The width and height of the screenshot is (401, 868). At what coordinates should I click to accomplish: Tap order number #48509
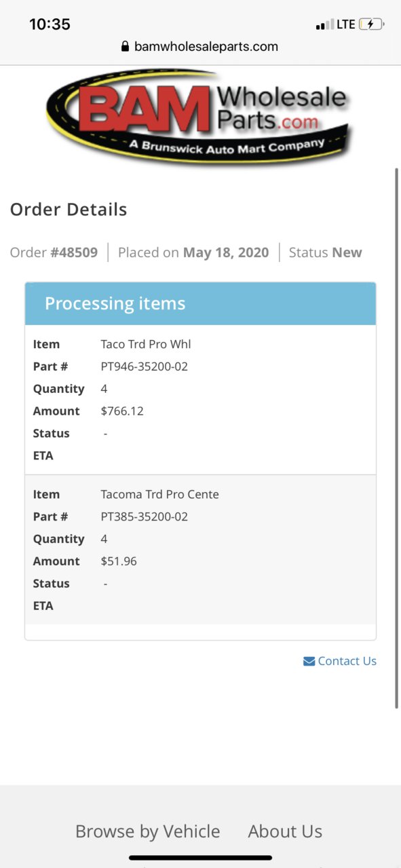[74, 252]
